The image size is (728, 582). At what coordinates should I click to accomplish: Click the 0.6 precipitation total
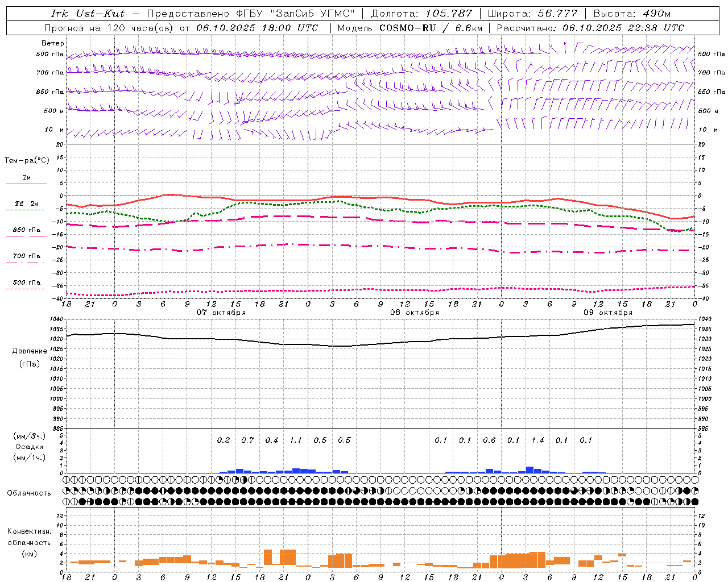pyautogui.click(x=489, y=440)
